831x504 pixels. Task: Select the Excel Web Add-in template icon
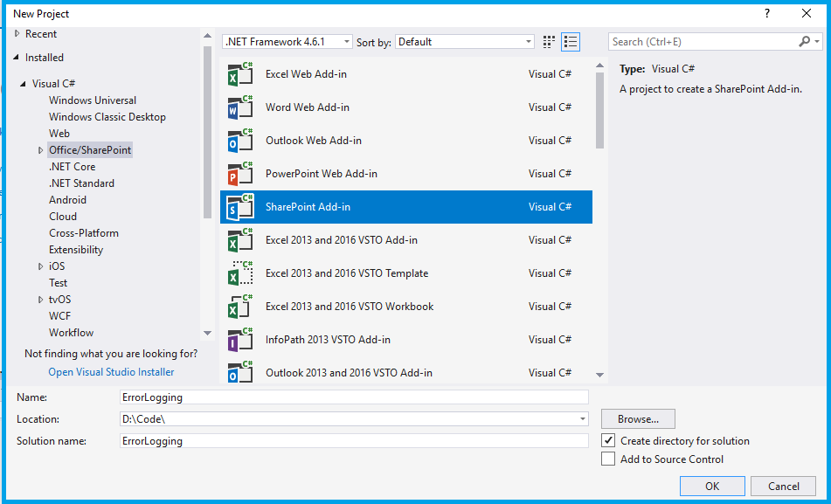coord(240,74)
